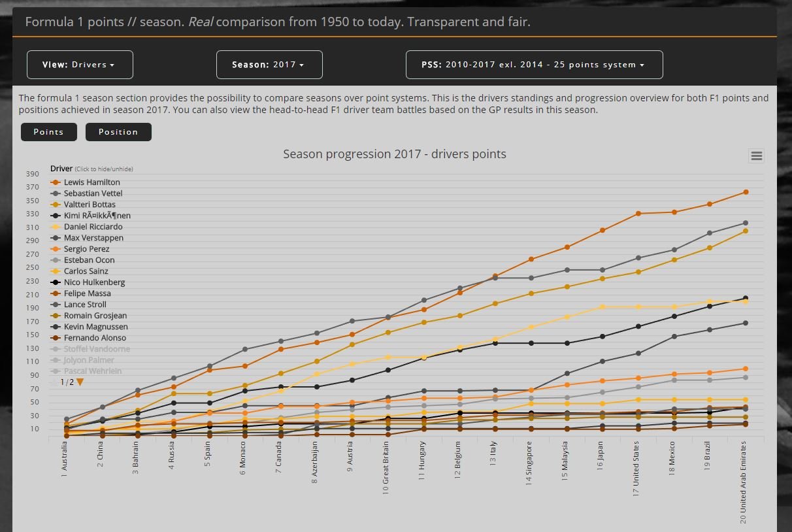Toggle Lance Stroll legend entry

[79, 305]
